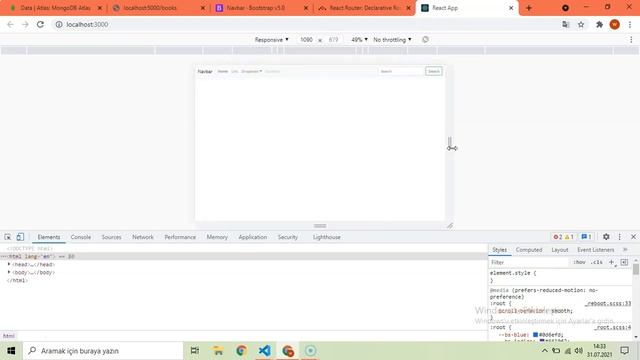This screenshot has height=360, width=640.
Task: Click the green Search button in page
Action: [433, 71]
